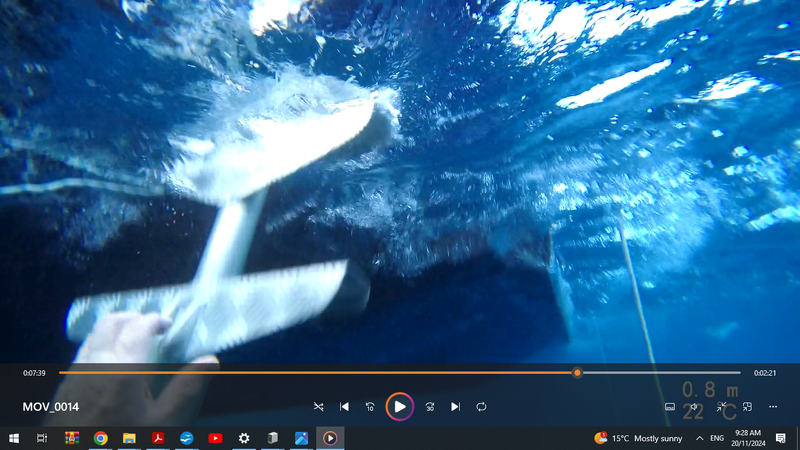Switch to mini player view
This screenshot has width=800, height=450.
[x=747, y=407]
